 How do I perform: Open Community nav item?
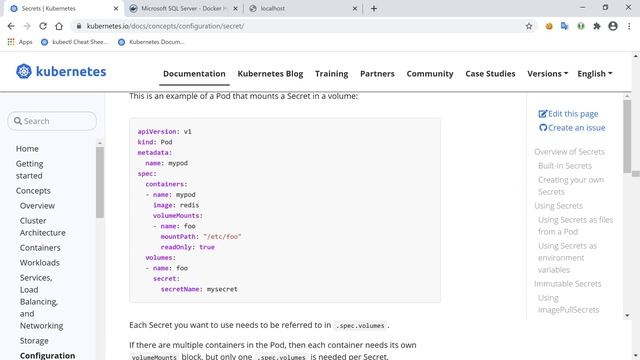[430, 74]
